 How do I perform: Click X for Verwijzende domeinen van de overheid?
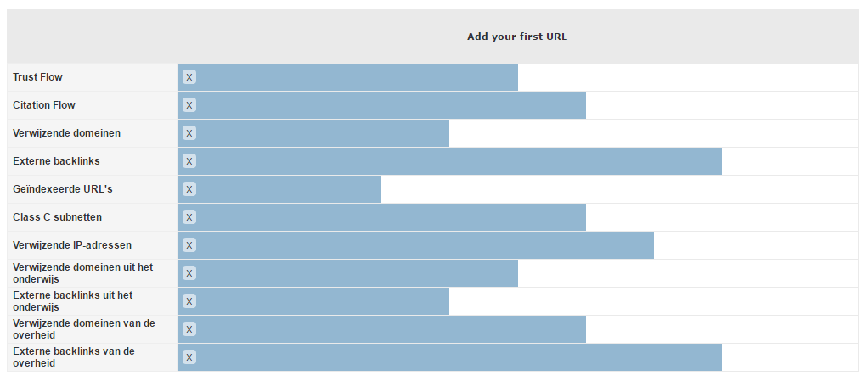[x=189, y=329]
